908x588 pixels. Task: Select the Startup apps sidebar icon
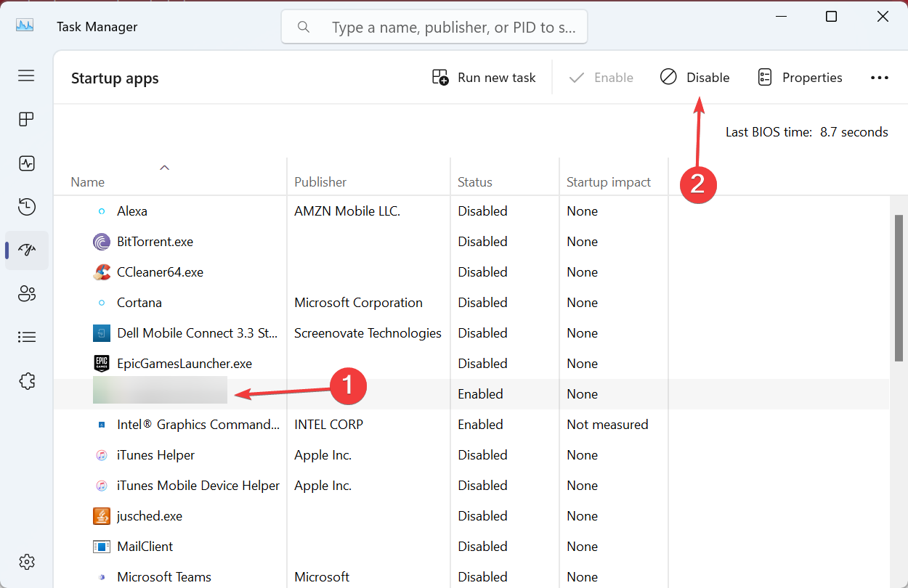click(x=26, y=250)
